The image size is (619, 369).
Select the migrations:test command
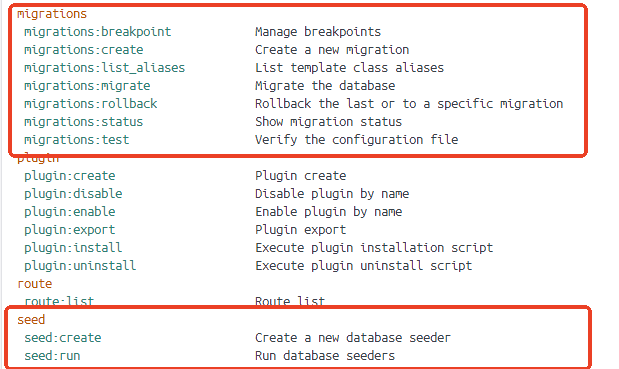tap(77, 140)
